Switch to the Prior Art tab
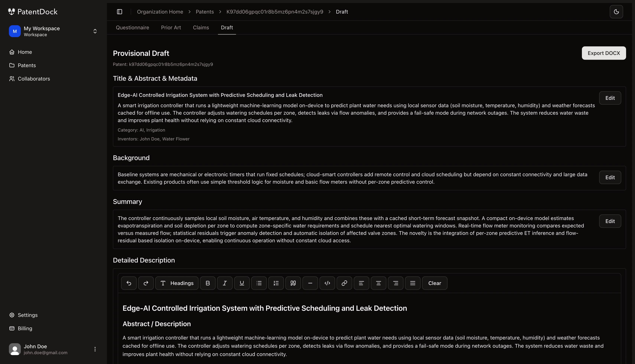The height and width of the screenshot is (364, 635). [171, 27]
